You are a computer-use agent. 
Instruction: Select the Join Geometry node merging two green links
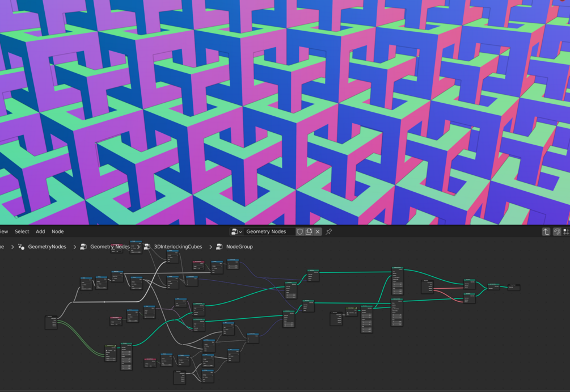pyautogui.click(x=493, y=286)
